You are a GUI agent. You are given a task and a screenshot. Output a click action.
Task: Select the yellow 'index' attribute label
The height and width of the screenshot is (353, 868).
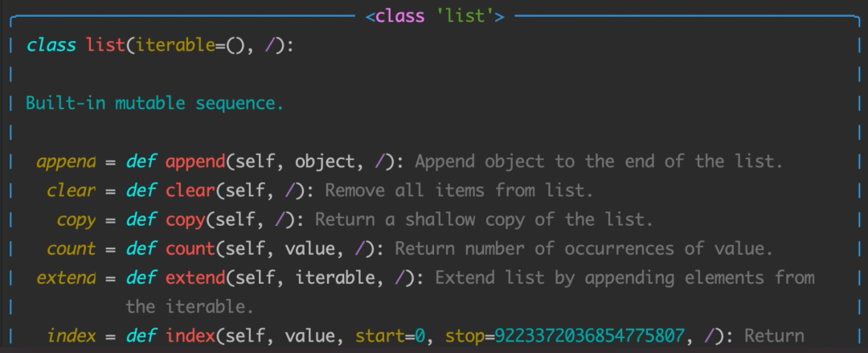tap(72, 336)
